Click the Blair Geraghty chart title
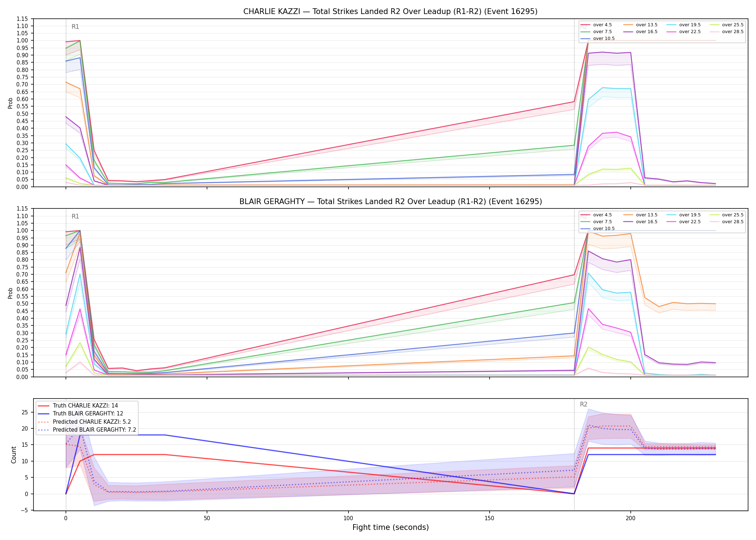 click(390, 202)
